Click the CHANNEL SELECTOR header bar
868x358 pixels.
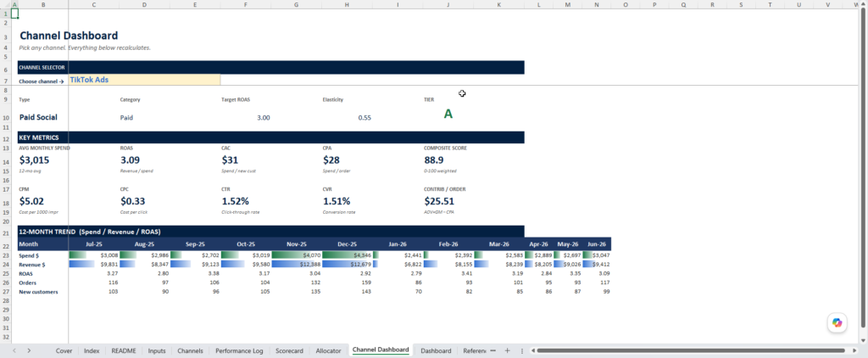coord(270,68)
